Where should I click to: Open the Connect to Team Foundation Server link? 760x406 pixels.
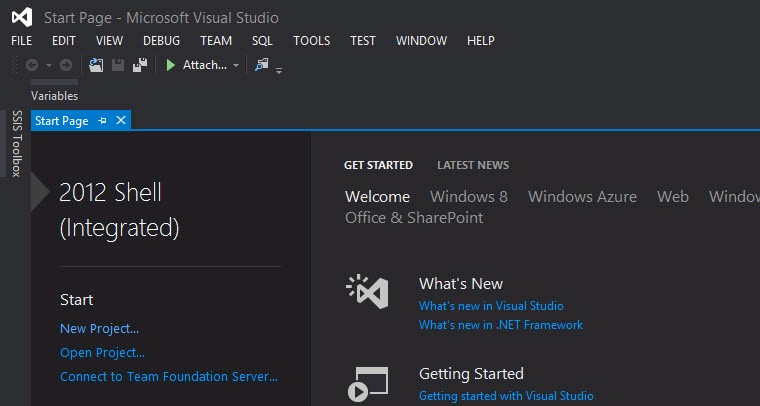168,377
